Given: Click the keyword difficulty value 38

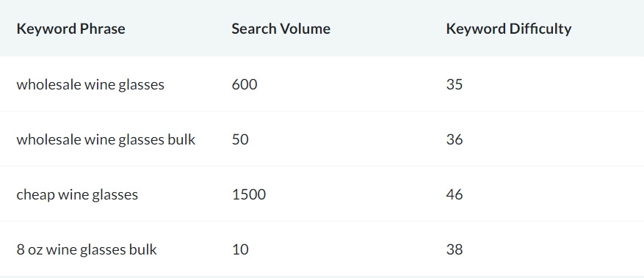Looking at the screenshot, I should click(455, 249).
